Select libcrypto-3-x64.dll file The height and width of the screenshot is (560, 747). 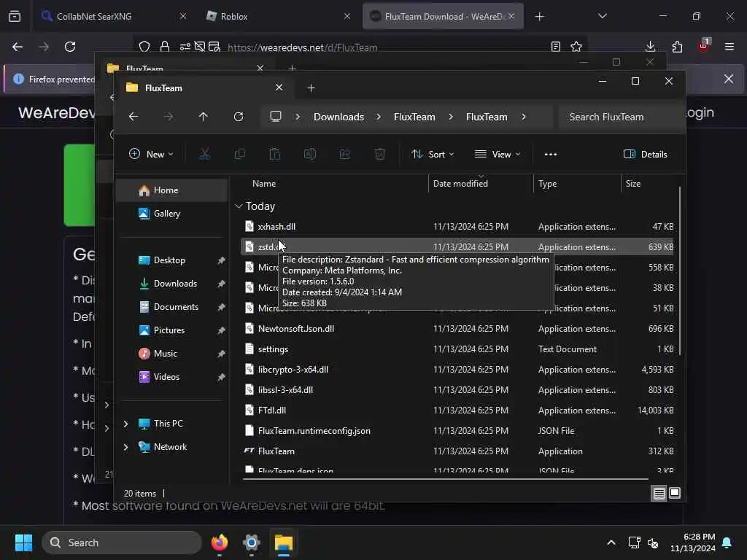pyautogui.click(x=457, y=370)
